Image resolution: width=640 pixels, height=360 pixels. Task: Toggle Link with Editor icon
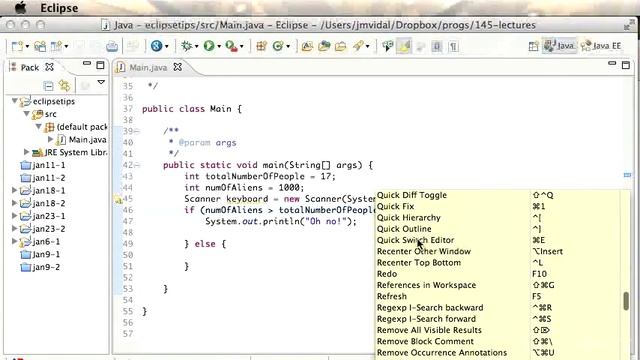pos(64,85)
